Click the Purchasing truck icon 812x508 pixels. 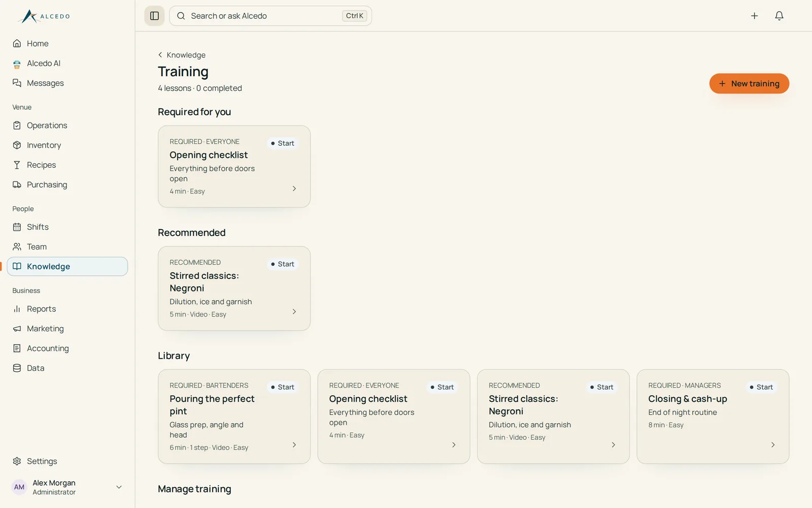17,185
